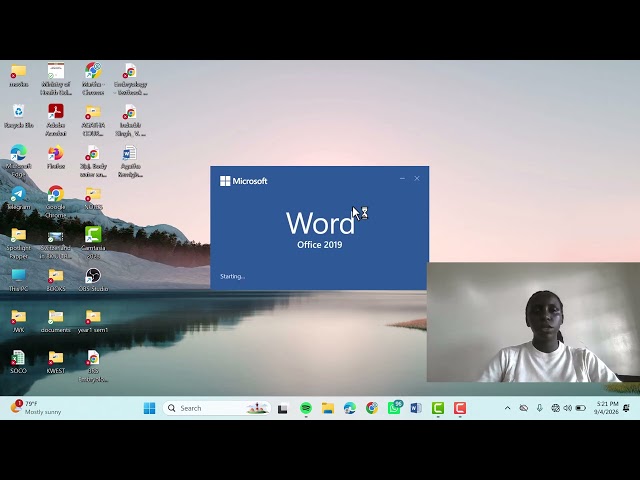Select the top-left desktop folder
Screen dimensions: 640x480
click(18, 75)
